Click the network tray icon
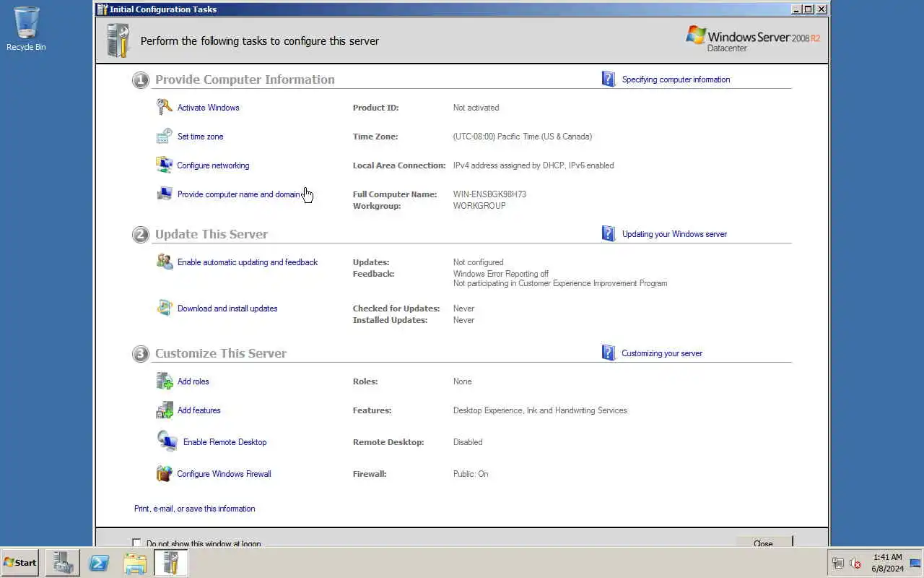Viewport: 924px width, 578px height. point(838,563)
